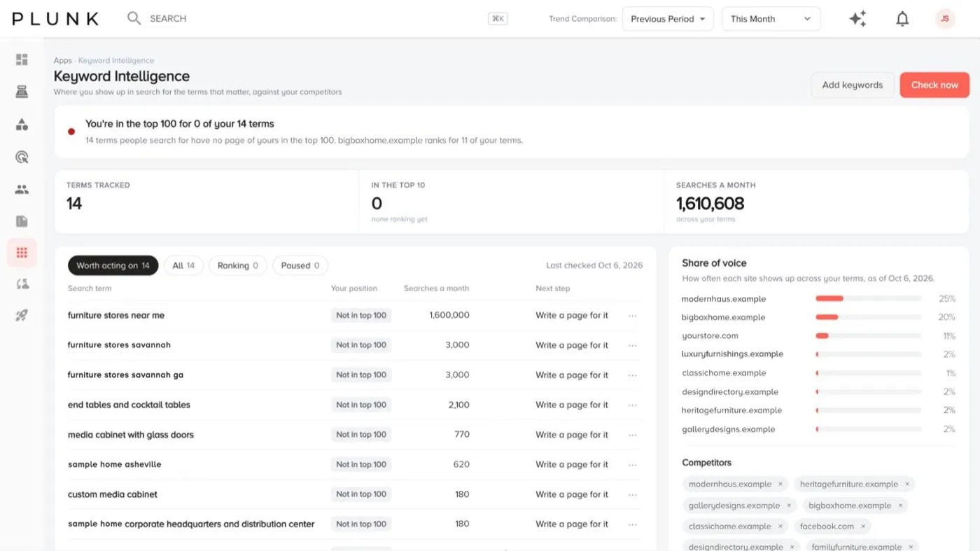Image resolution: width=980 pixels, height=551 pixels.
Task: Remove heritagefurniture.example competitor chip
Action: [x=907, y=484]
